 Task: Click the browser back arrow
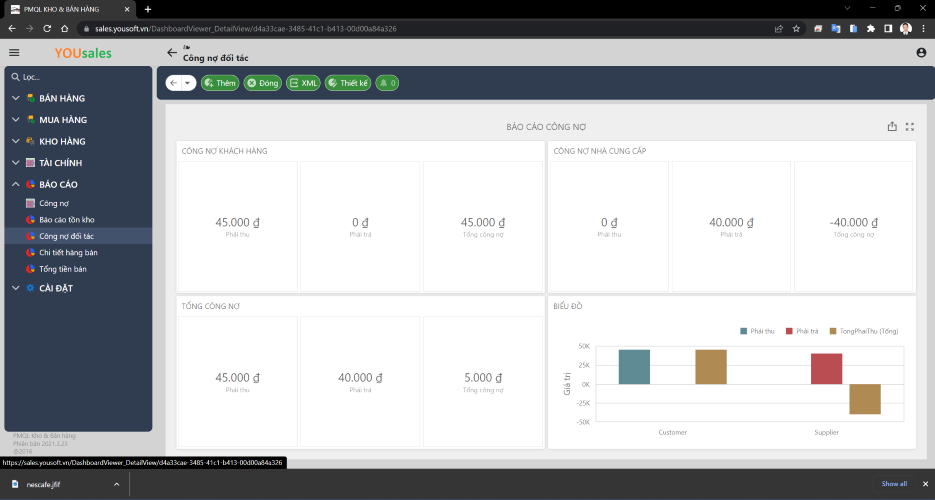click(x=12, y=29)
